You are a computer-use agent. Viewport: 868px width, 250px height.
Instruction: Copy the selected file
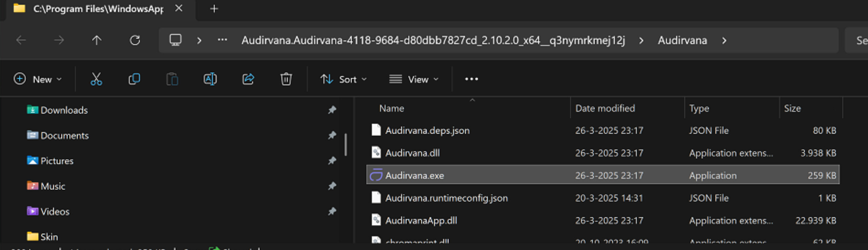[134, 79]
